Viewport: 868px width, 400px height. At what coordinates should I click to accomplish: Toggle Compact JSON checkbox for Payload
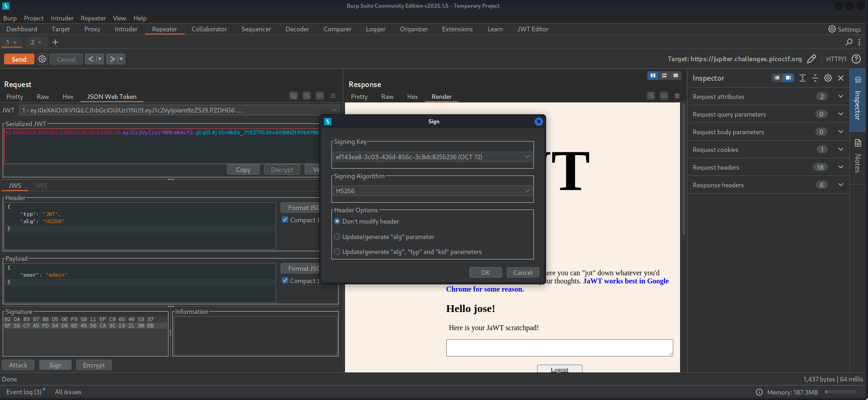pos(285,280)
